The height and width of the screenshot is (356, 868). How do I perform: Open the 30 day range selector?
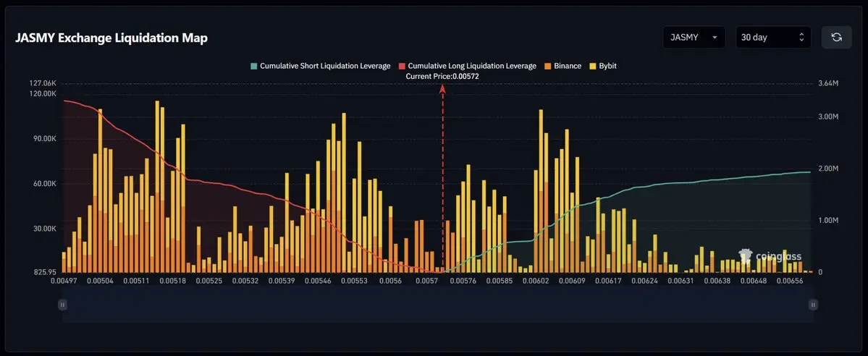(773, 37)
